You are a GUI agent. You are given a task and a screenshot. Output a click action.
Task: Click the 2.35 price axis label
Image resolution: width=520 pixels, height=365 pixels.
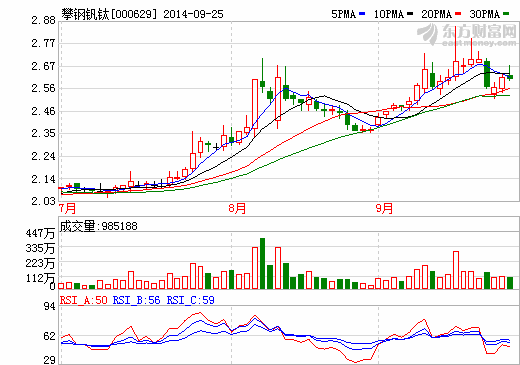tap(43, 133)
